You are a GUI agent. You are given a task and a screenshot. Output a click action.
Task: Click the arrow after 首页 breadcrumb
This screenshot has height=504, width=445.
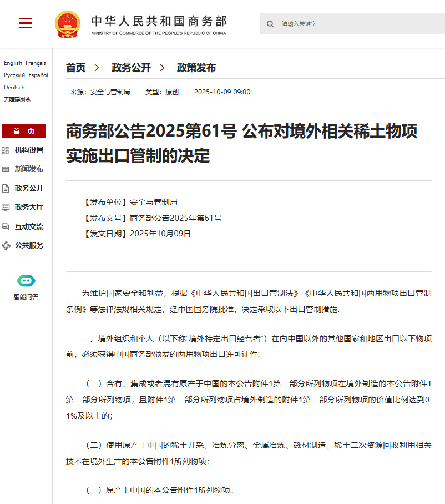(97, 68)
